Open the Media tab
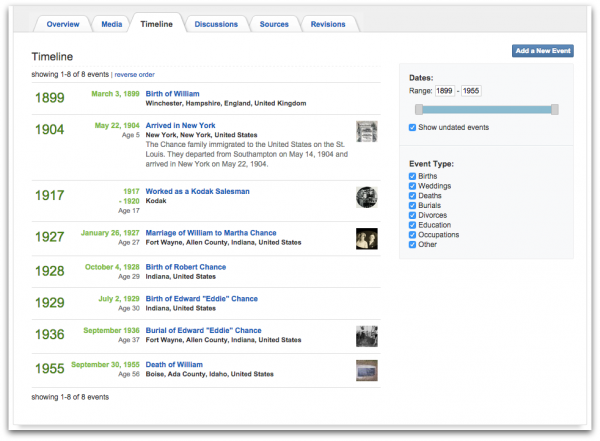The image size is (600, 441). [x=111, y=24]
